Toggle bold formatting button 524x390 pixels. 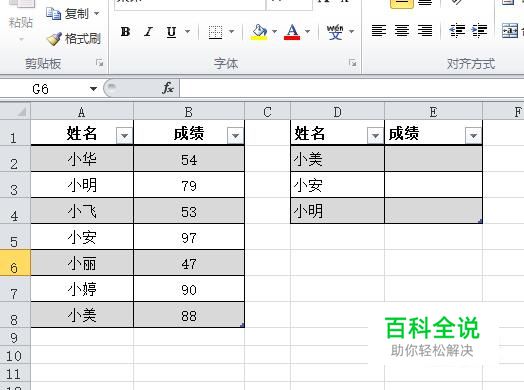point(126,32)
